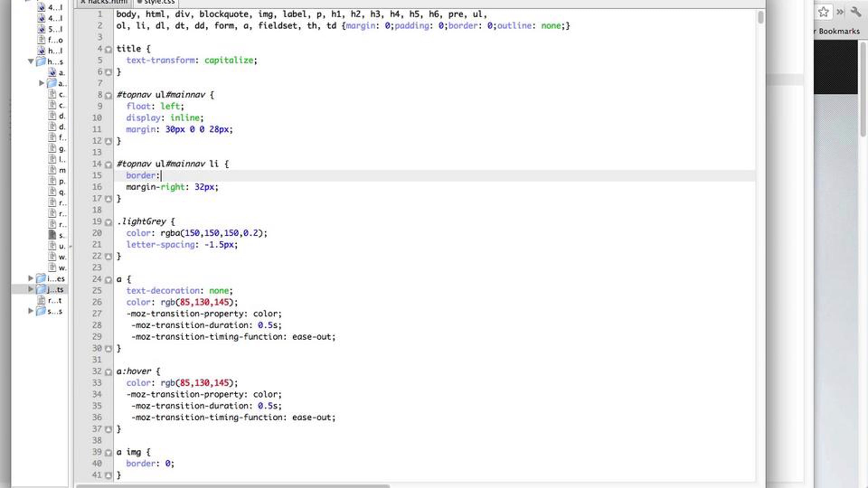Click the fold marker at line 17
Image resolution: width=868 pixels, height=488 pixels.
[x=108, y=199]
